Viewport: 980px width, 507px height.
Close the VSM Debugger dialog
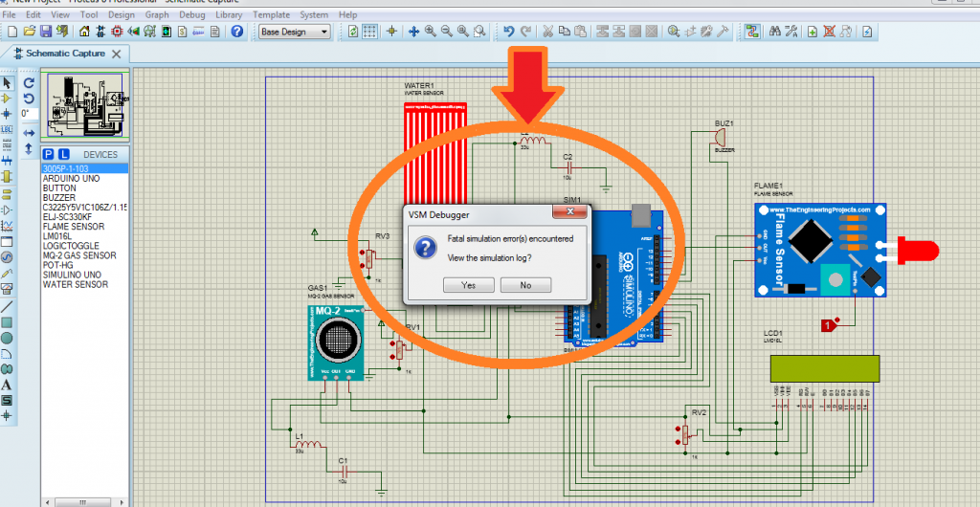[x=570, y=212]
